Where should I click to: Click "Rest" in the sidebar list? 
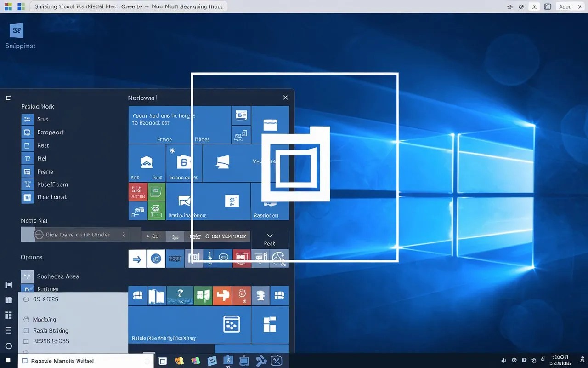[43, 145]
